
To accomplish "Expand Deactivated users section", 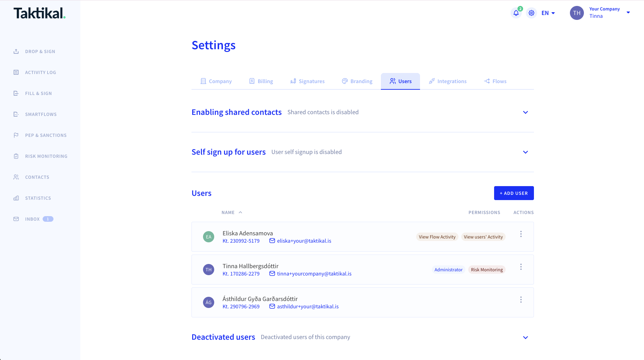I will [x=526, y=337].
